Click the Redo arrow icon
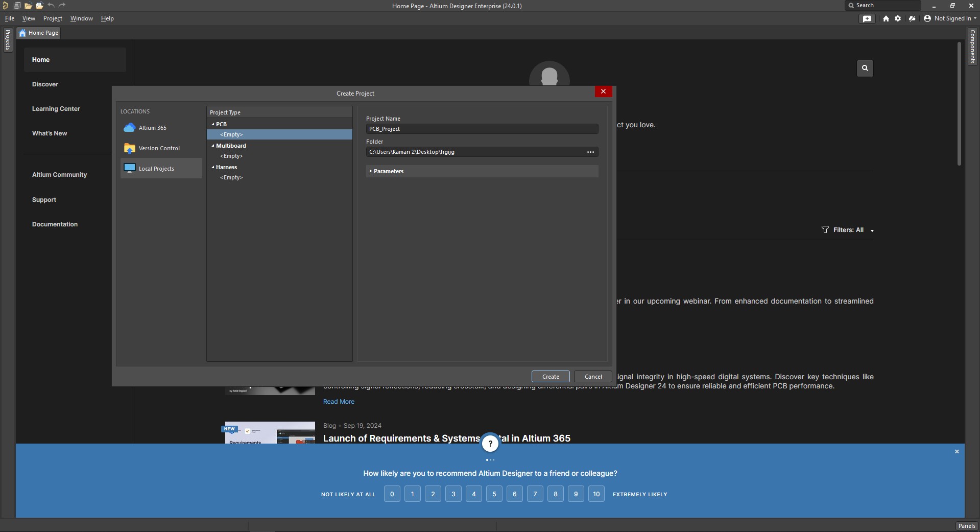 point(62,6)
